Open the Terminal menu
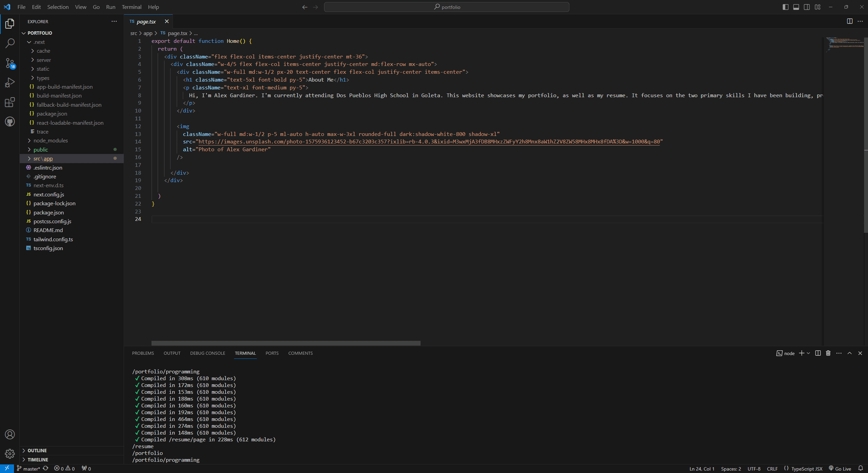 click(x=131, y=7)
